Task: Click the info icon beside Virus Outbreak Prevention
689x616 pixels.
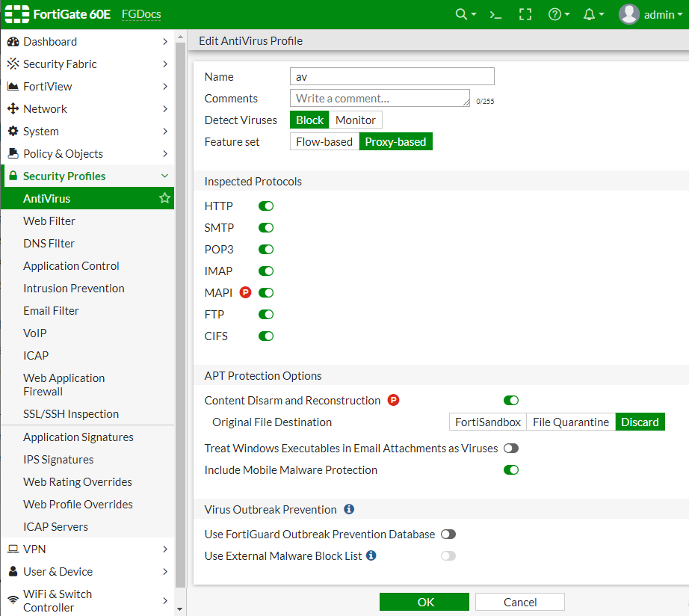Action: click(x=348, y=509)
